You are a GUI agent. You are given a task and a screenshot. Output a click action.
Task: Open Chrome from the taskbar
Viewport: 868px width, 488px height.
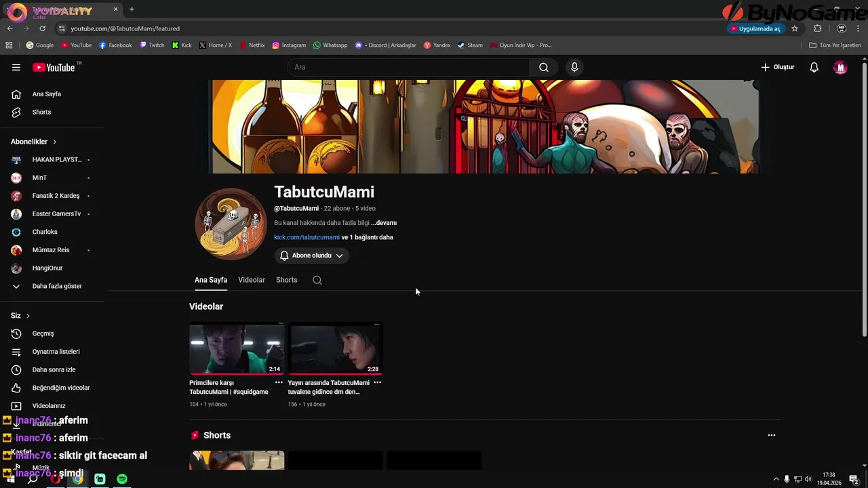point(78,479)
